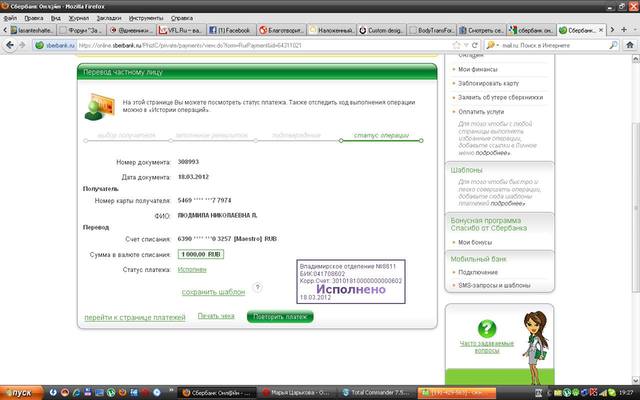640x400 pixels.
Task: Click the card transfer illustration icon
Action: [99, 107]
